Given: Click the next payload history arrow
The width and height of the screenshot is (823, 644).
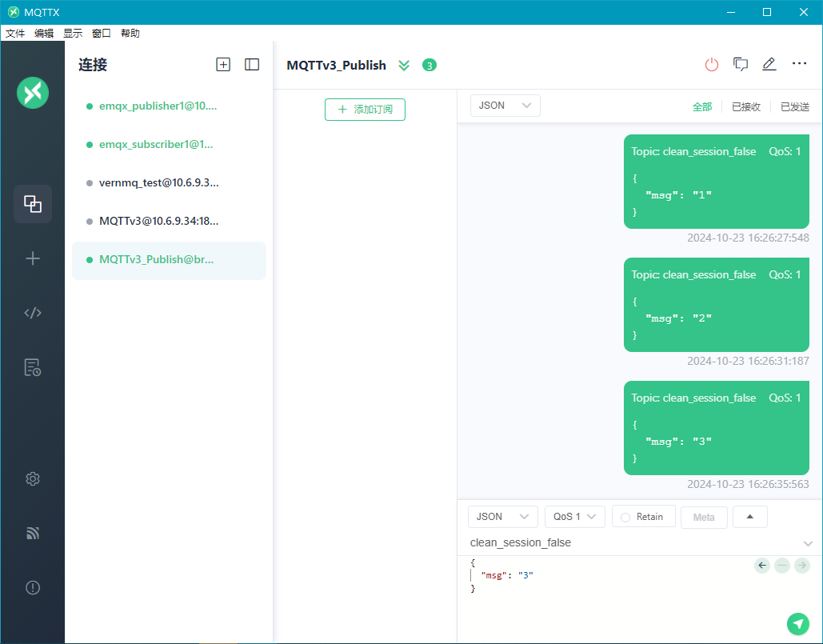Looking at the screenshot, I should 802,566.
